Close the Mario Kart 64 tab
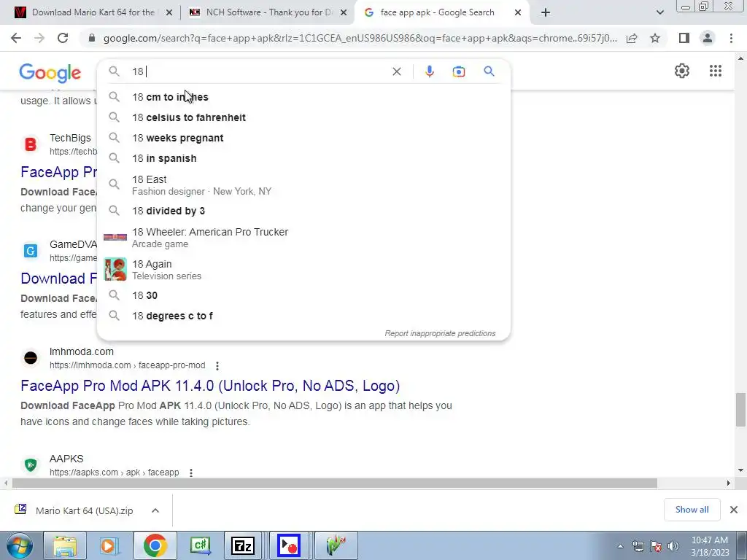This screenshot has height=560, width=747. point(169,12)
